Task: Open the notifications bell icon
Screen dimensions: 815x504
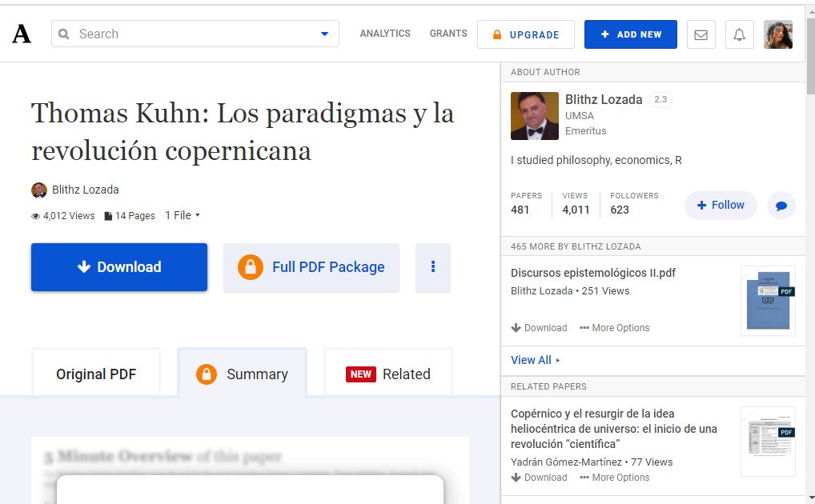Action: click(x=739, y=34)
